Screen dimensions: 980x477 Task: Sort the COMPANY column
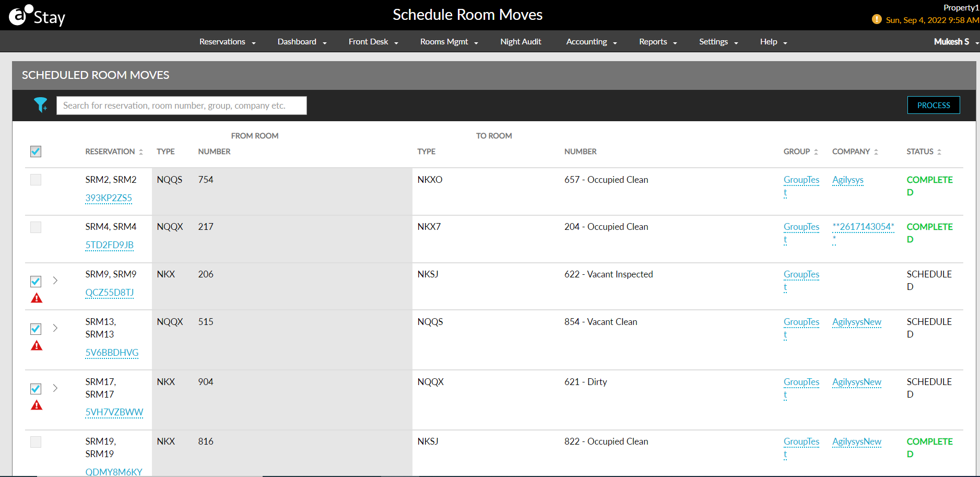(876, 151)
